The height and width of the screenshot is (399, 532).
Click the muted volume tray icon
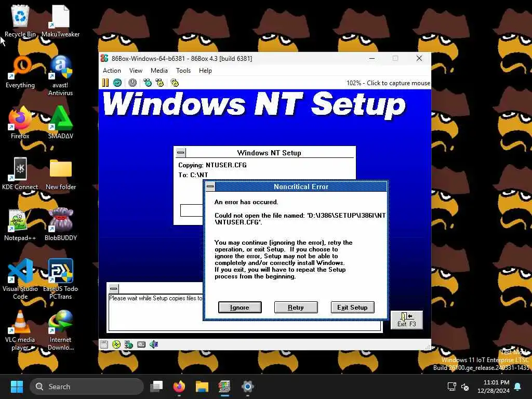point(465,387)
